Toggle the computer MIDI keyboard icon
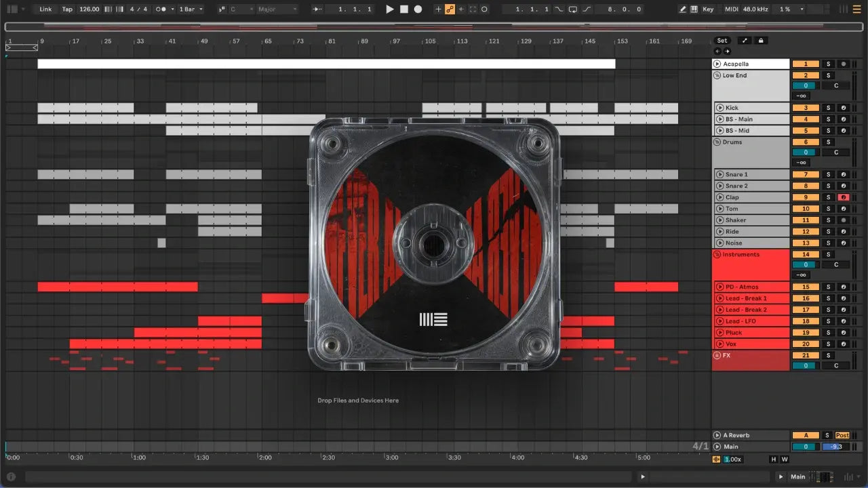The height and width of the screenshot is (488, 868). pos(694,9)
